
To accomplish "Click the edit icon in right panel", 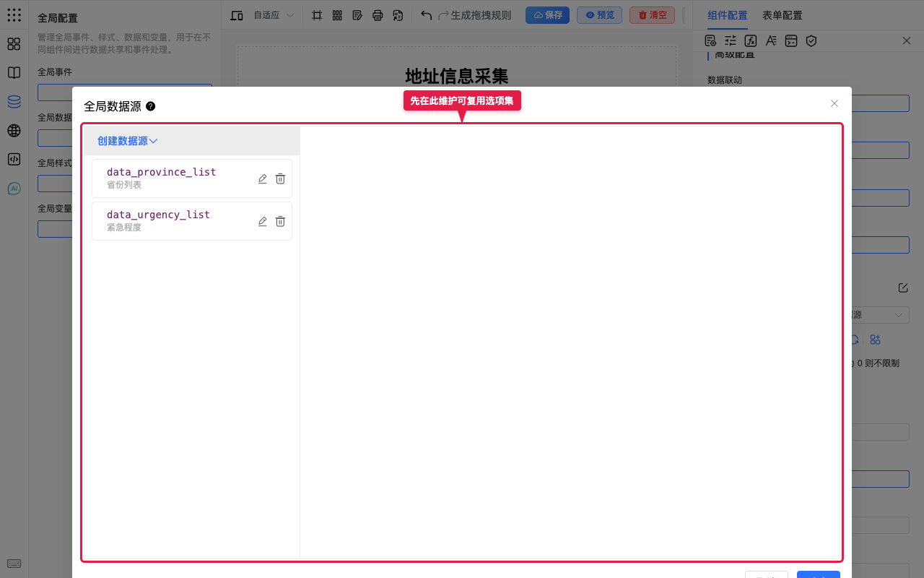I will tap(903, 288).
